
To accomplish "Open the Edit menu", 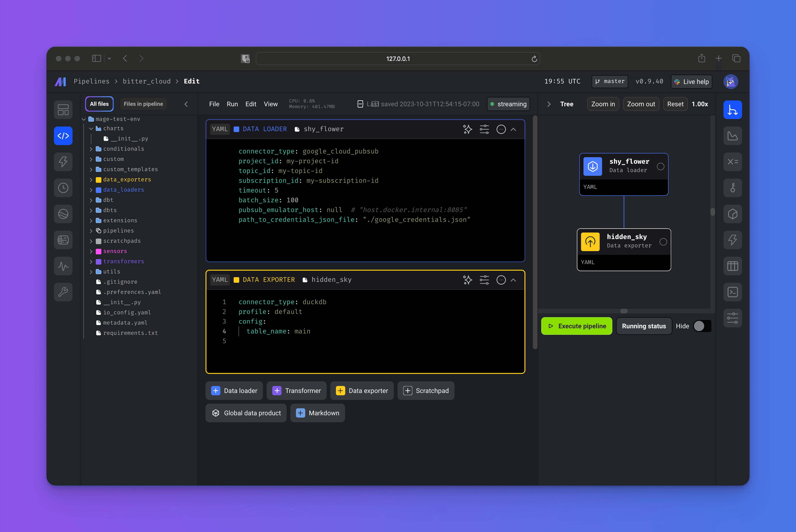I will coord(251,104).
